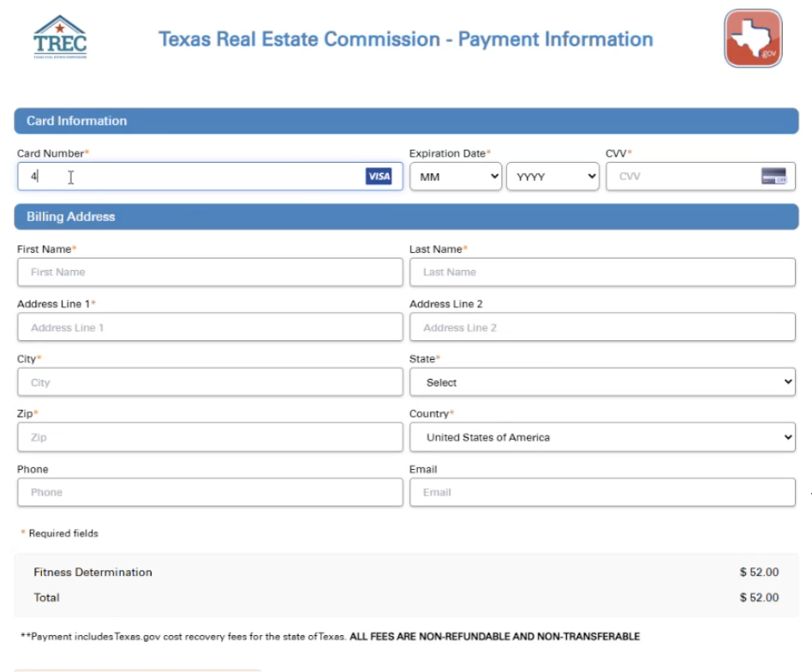Click the Billing Address section header
The height and width of the screenshot is (672, 812).
tap(406, 217)
